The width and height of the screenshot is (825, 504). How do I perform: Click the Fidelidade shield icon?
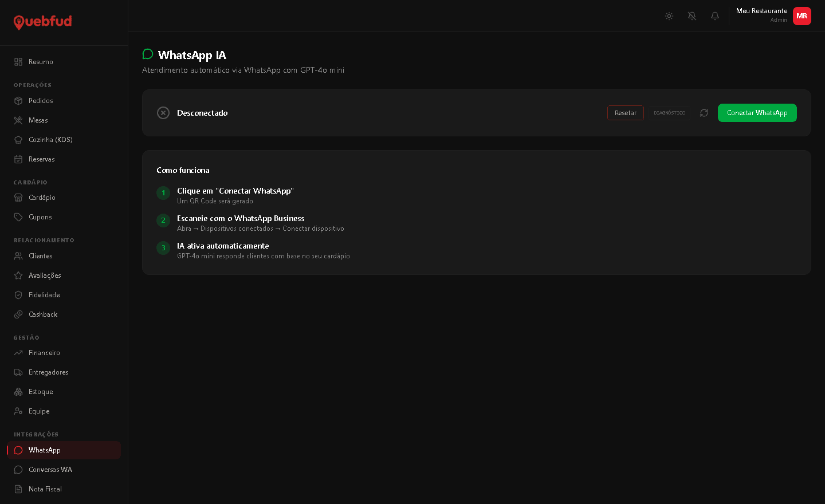click(x=18, y=295)
